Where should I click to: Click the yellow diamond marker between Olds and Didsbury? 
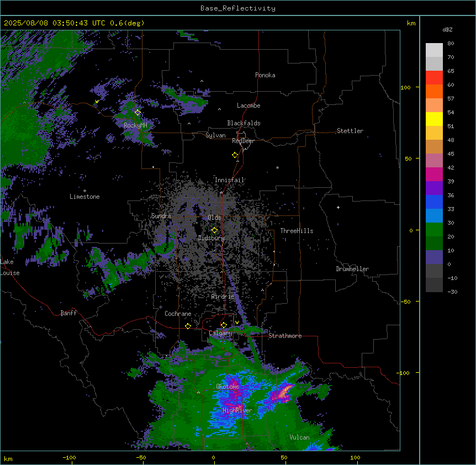click(x=214, y=230)
